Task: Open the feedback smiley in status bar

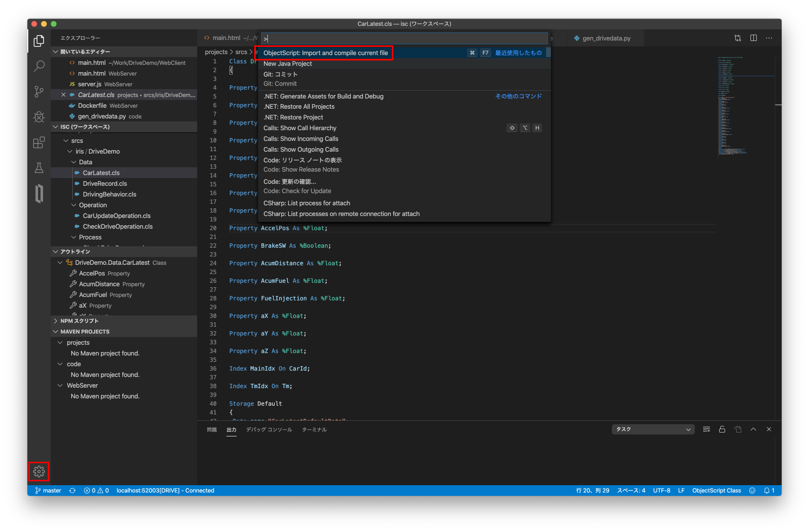Action: (752, 491)
